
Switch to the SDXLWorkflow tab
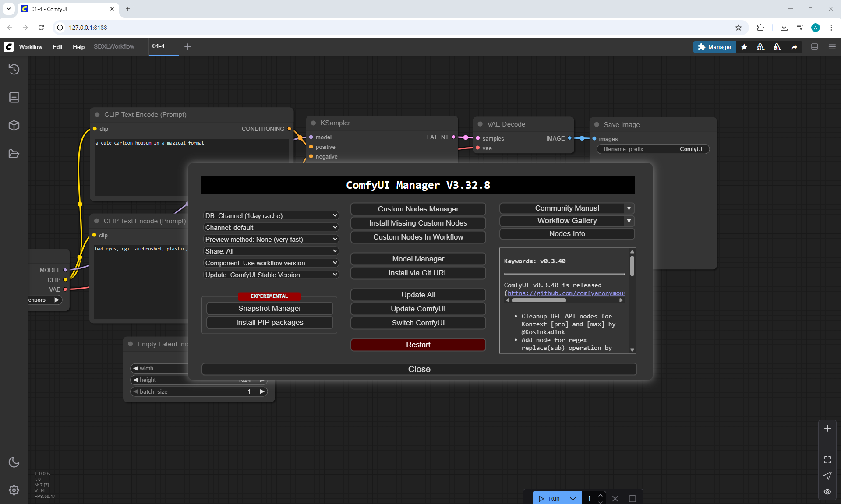click(114, 46)
